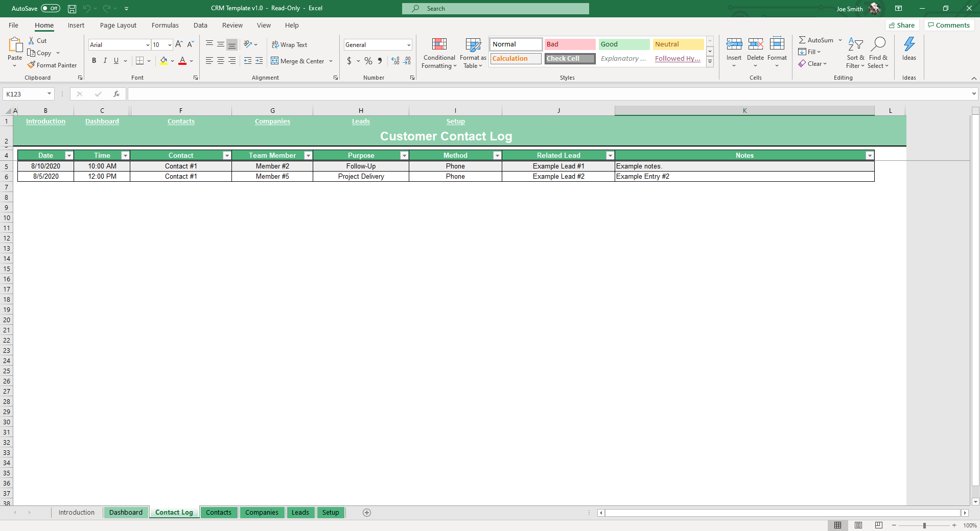Click the Save icon in title bar

pos(72,9)
